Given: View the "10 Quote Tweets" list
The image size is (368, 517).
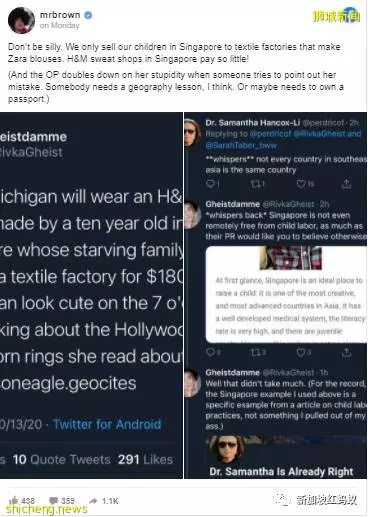Looking at the screenshot, I should (x=62, y=460).
